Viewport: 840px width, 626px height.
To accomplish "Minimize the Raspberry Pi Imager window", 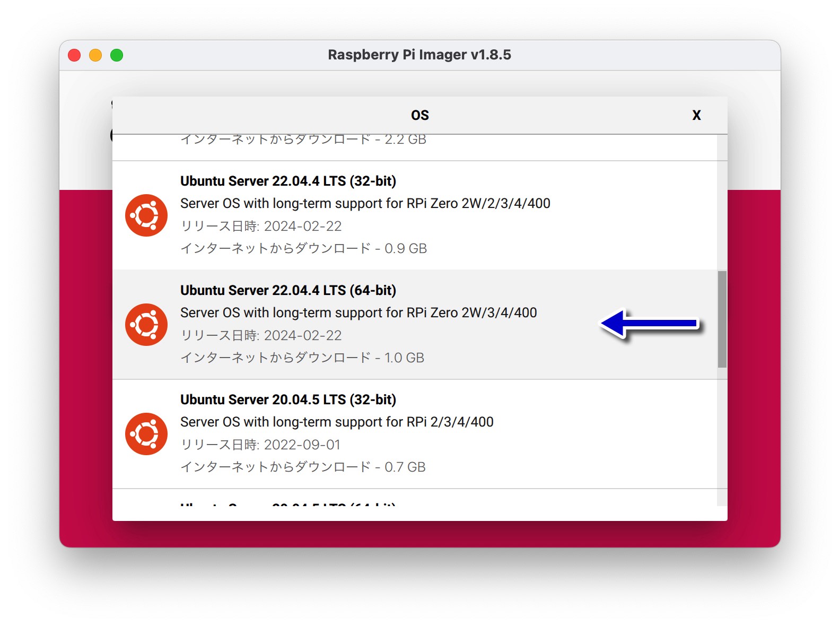I will tap(95, 55).
